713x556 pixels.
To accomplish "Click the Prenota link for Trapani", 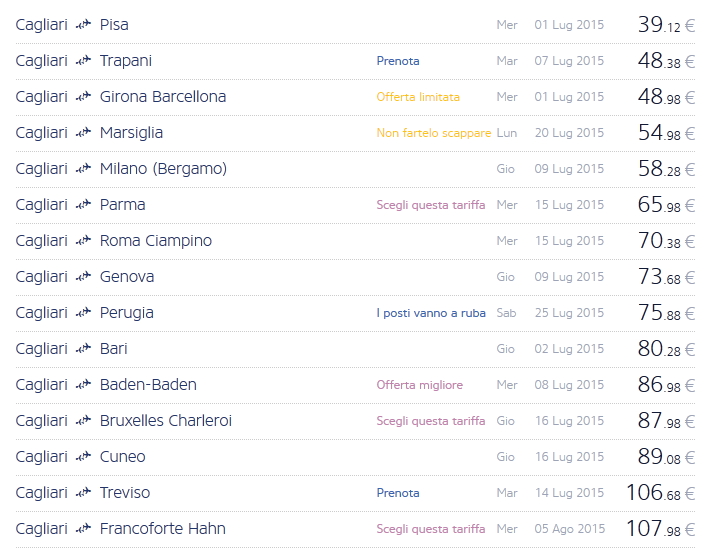I will click(398, 61).
